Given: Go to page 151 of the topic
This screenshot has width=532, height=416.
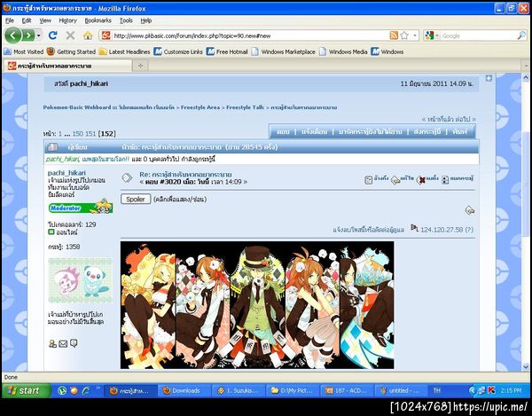Looking at the screenshot, I should tap(90, 134).
